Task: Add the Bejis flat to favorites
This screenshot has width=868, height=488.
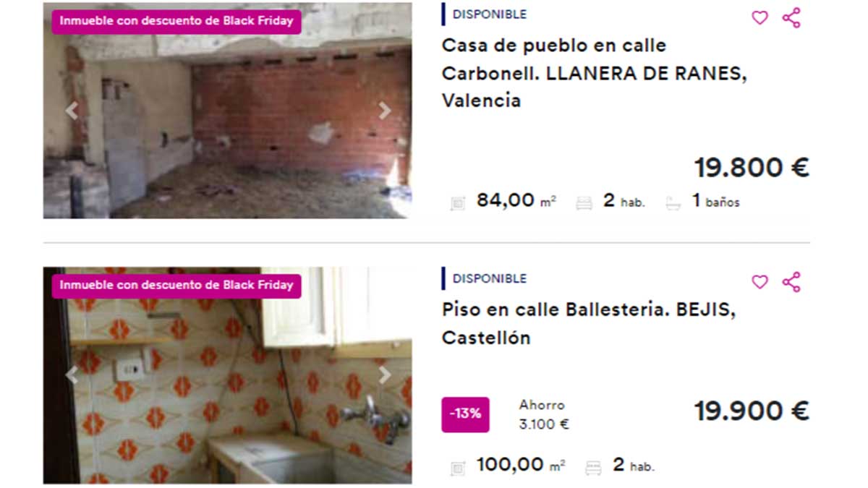Action: tap(759, 282)
